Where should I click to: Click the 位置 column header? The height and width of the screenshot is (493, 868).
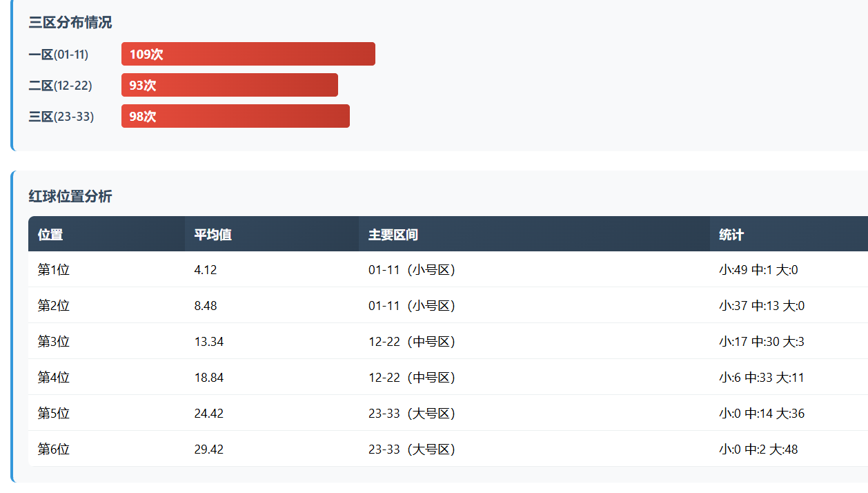coord(50,235)
